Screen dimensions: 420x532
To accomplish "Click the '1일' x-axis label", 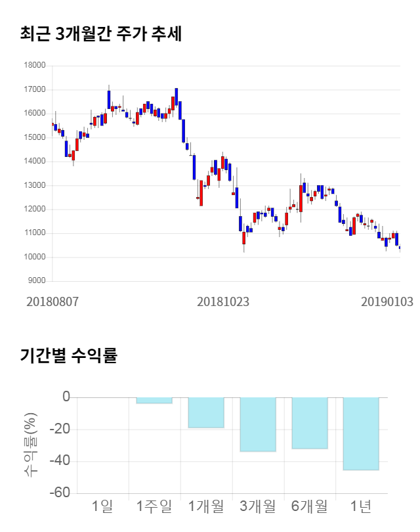I will point(102,506).
